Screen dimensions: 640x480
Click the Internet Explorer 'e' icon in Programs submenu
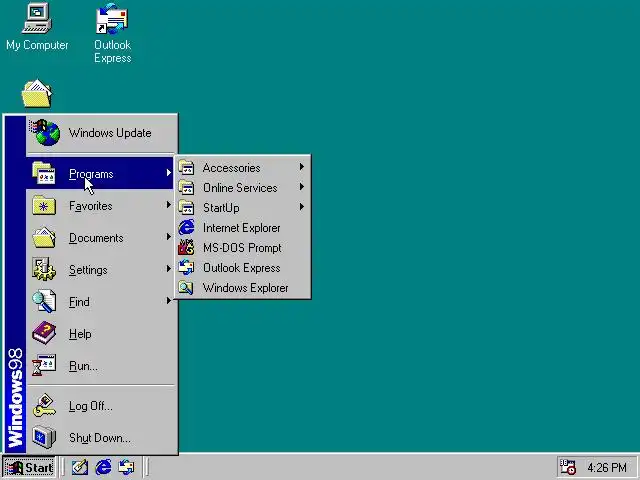[187, 227]
